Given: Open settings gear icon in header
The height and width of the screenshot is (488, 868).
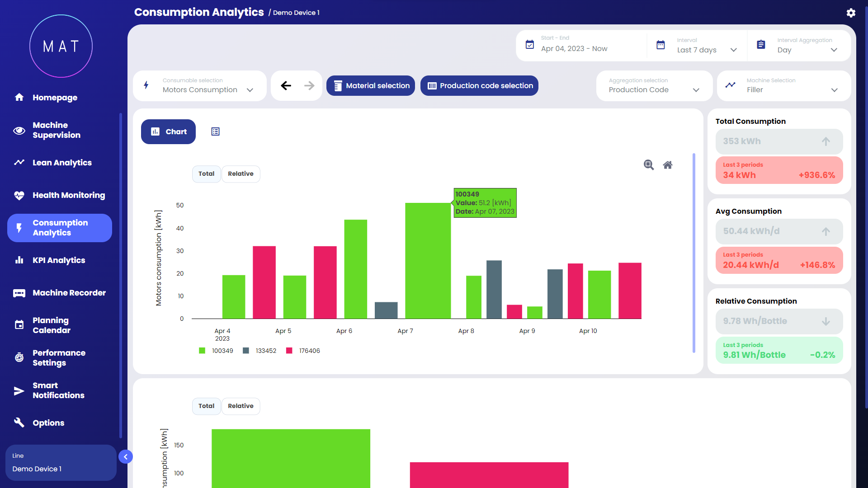Looking at the screenshot, I should point(851,13).
